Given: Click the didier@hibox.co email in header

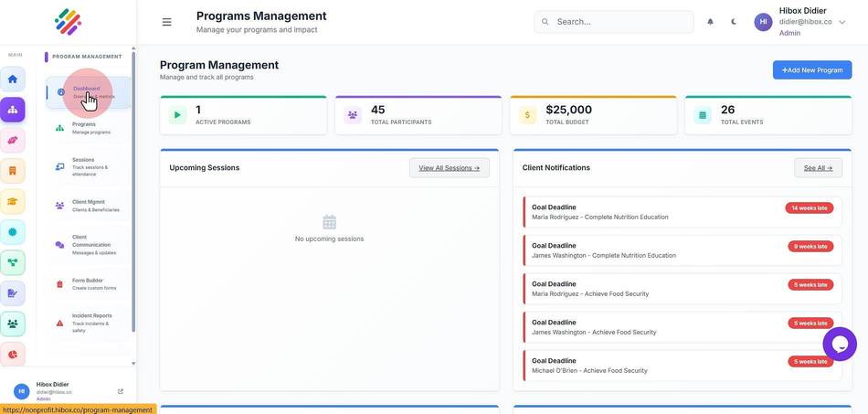Looking at the screenshot, I should click(806, 22).
